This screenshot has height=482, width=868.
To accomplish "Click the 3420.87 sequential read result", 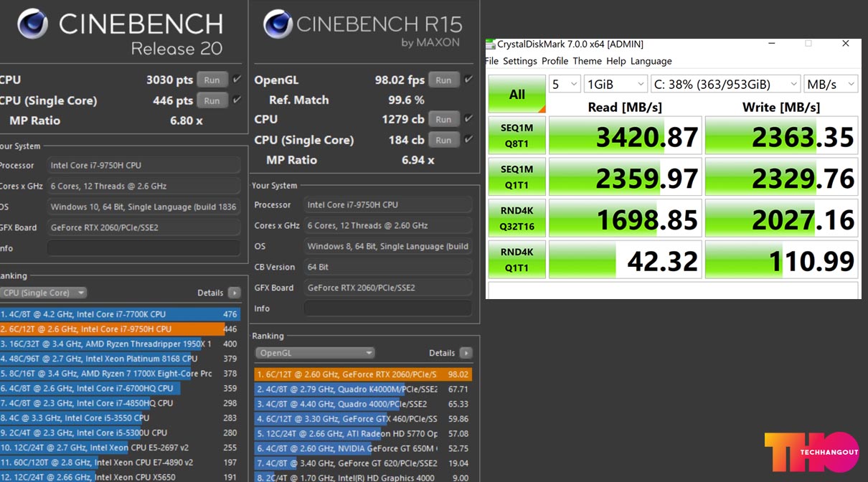I will point(625,136).
